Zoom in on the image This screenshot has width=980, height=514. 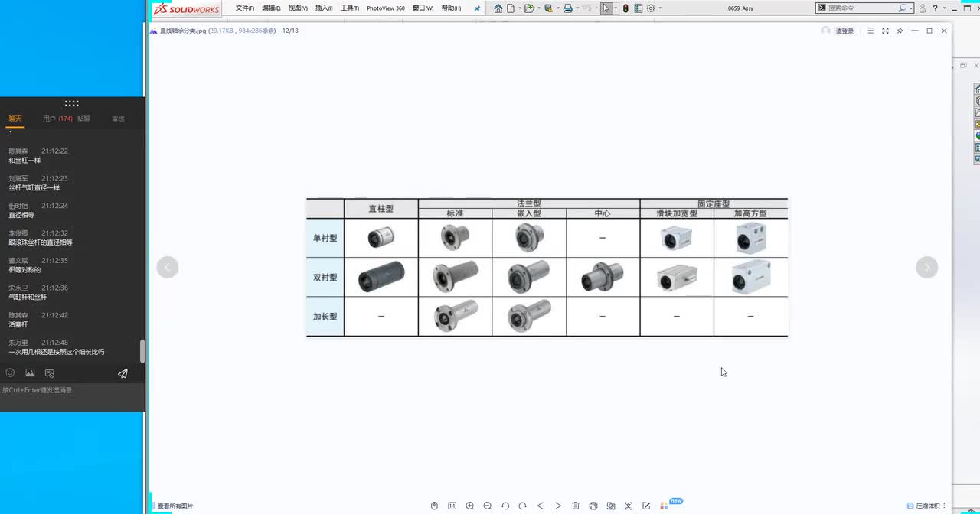pyautogui.click(x=470, y=506)
